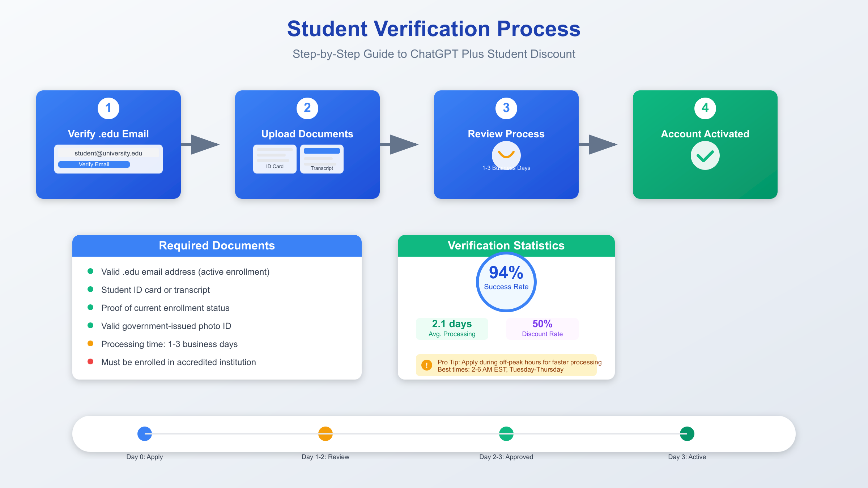Click the green bullet beside Valid .edu email

(90, 271)
